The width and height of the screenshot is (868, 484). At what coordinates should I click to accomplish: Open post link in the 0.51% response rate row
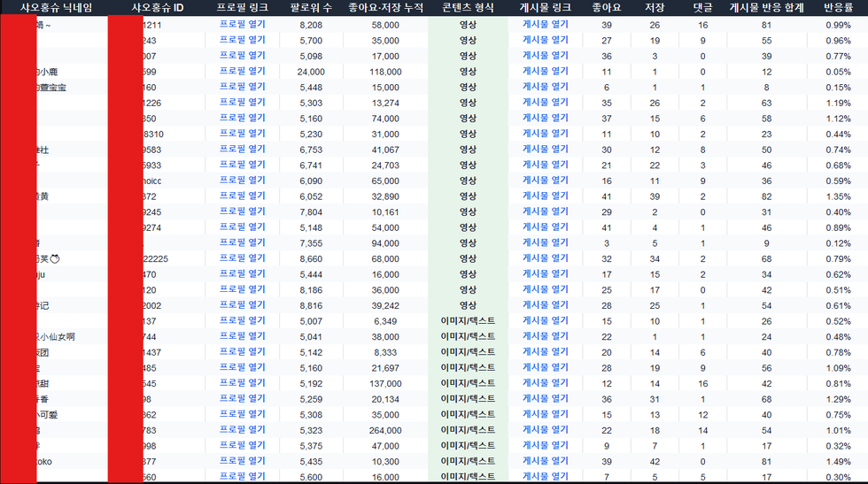point(546,290)
